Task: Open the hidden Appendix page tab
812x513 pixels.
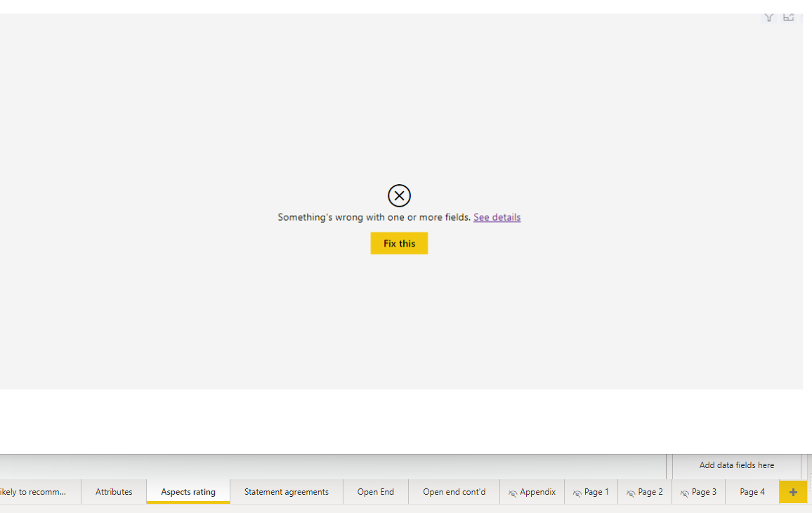Action: (x=532, y=492)
